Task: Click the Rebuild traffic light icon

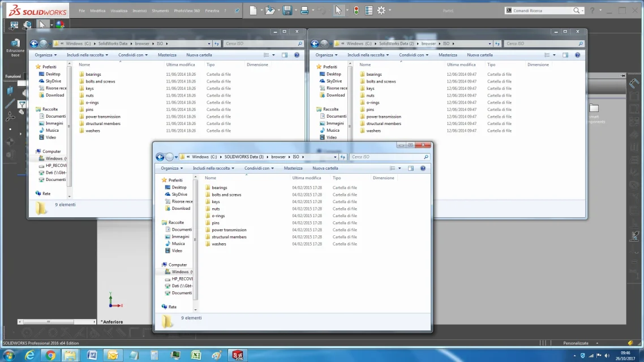Action: 356,10
